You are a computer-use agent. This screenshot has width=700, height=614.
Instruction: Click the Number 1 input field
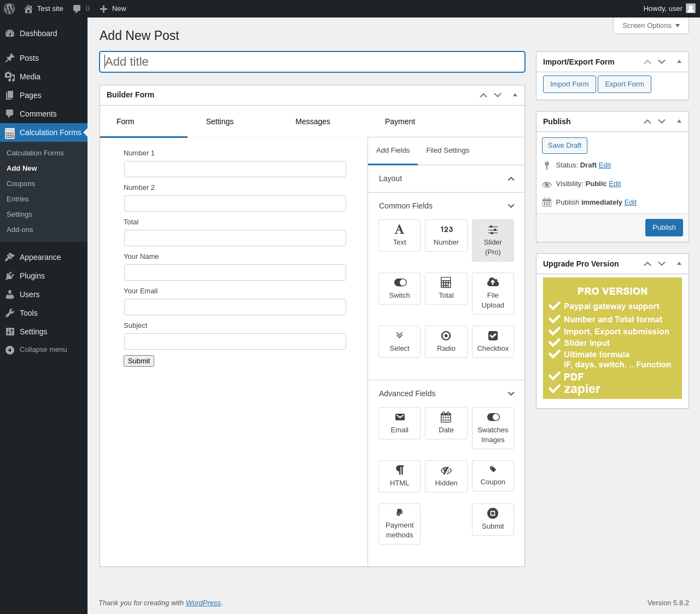click(235, 169)
